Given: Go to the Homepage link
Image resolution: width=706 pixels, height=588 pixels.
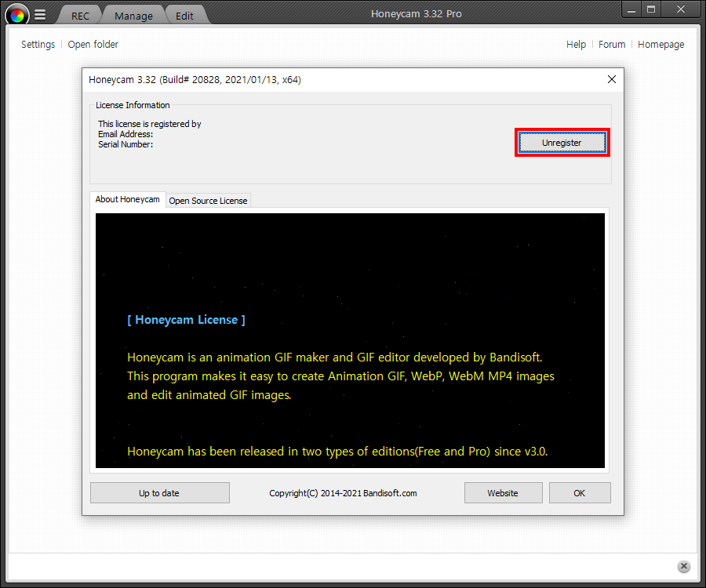Looking at the screenshot, I should click(x=661, y=45).
